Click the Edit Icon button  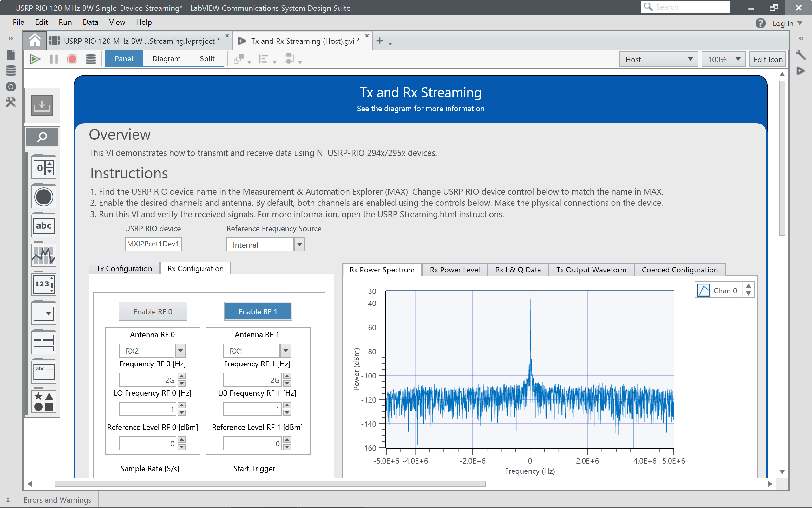[768, 59]
